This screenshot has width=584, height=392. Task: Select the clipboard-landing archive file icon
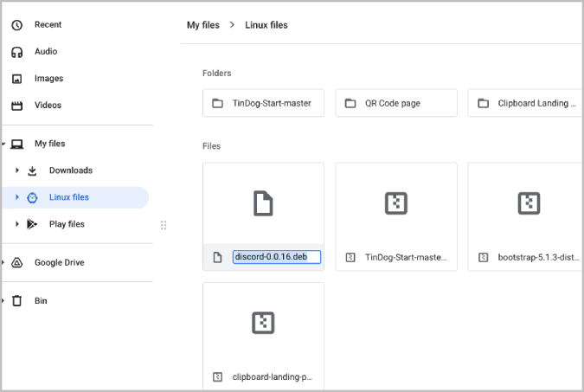tap(218, 376)
